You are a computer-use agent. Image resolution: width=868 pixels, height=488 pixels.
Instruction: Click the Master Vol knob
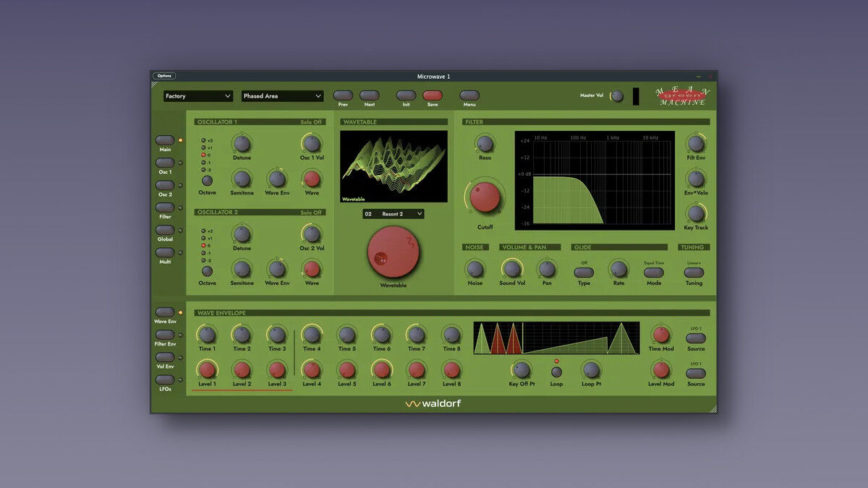click(x=617, y=95)
